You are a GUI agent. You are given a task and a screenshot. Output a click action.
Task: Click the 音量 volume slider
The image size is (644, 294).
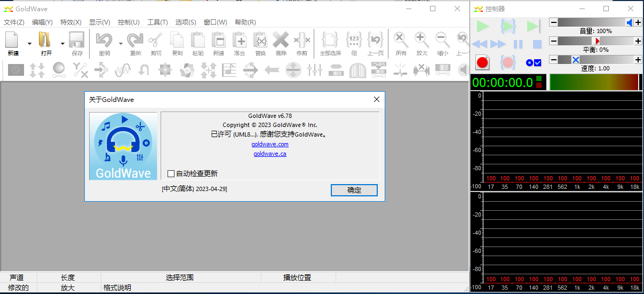click(596, 22)
